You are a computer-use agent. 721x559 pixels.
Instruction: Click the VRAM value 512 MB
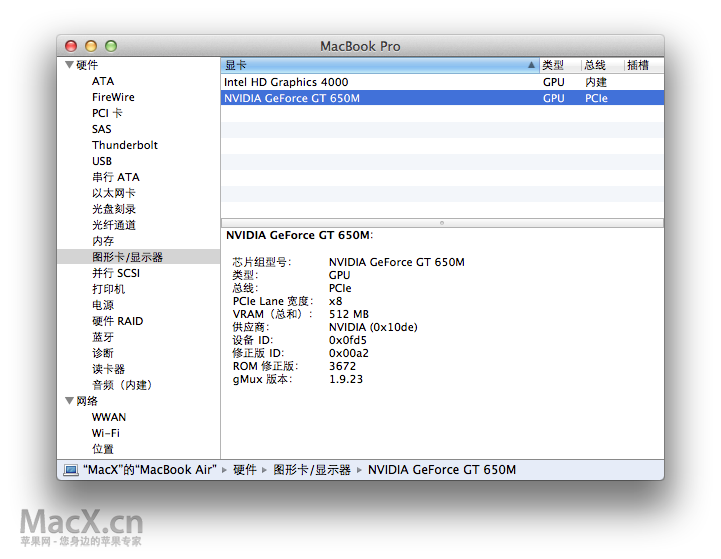pyautogui.click(x=349, y=314)
